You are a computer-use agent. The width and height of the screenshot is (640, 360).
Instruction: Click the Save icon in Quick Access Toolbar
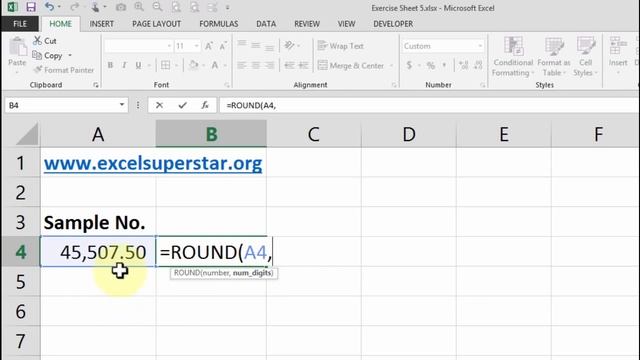(31, 7)
